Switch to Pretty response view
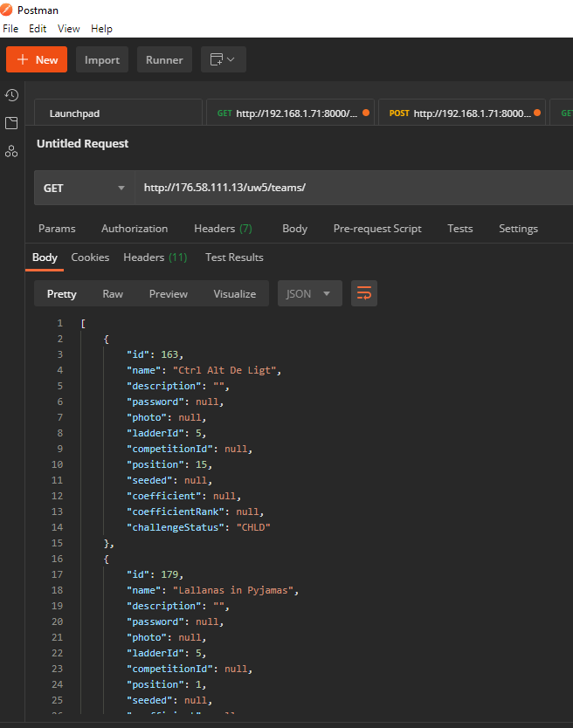Screen dimensions: 573x728 pyautogui.click(x=62, y=294)
